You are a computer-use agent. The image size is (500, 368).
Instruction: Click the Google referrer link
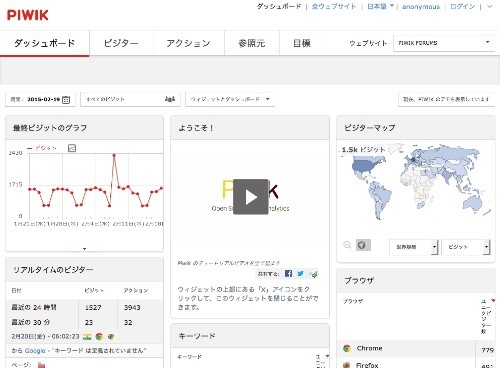click(35, 351)
